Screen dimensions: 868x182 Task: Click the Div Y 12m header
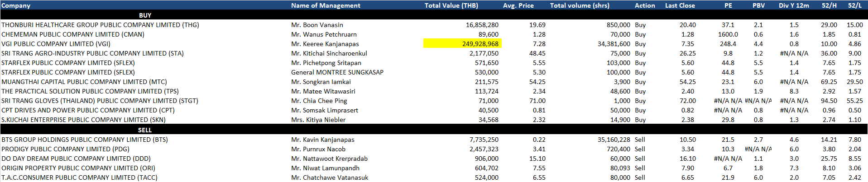794,5
